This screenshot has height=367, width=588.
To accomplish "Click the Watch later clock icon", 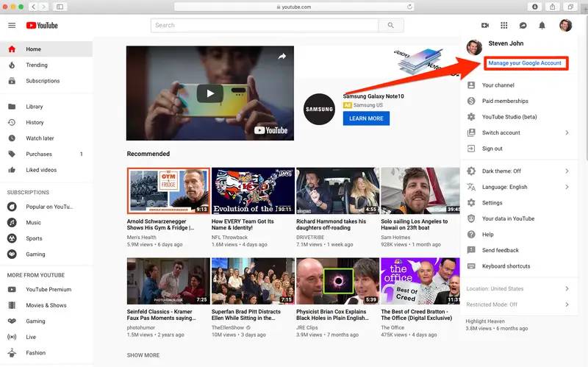I will pos(12,138).
